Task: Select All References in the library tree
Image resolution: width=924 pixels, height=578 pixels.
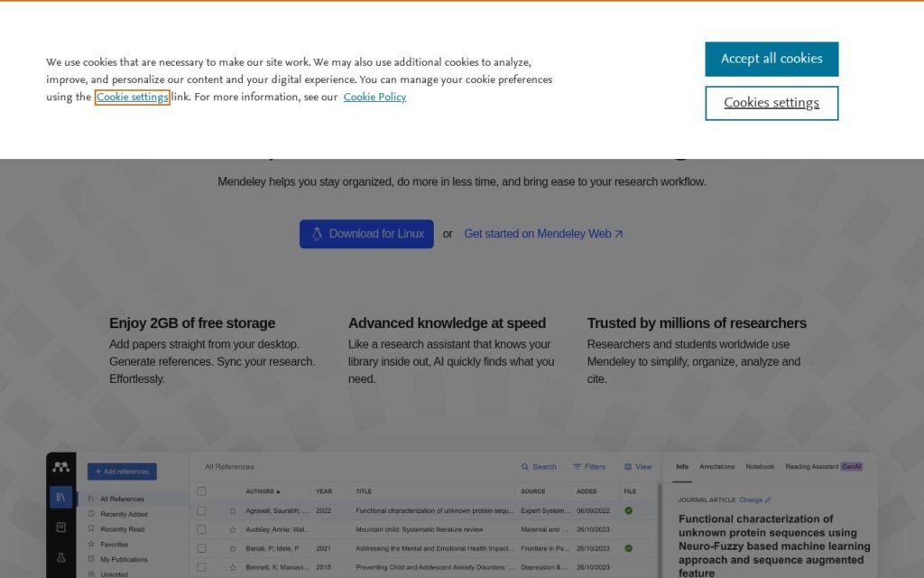Action: click(122, 499)
